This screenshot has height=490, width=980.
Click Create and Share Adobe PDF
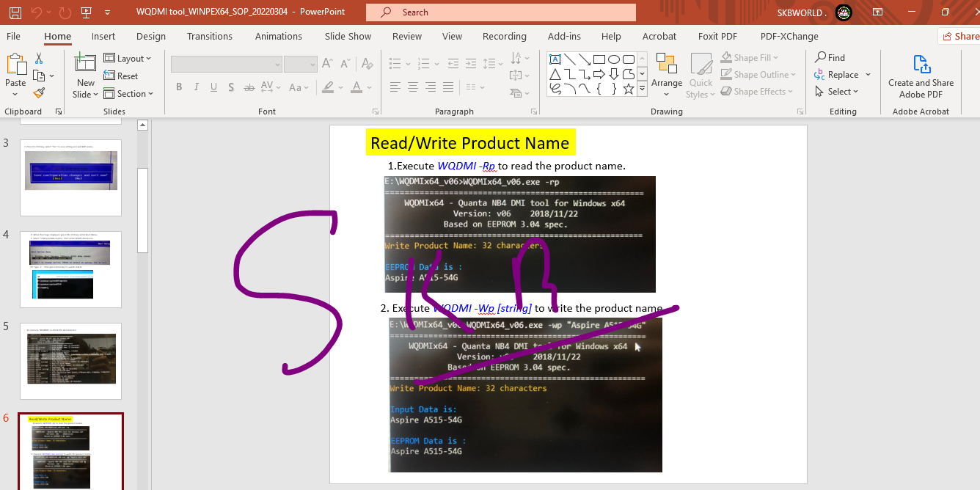[921, 76]
